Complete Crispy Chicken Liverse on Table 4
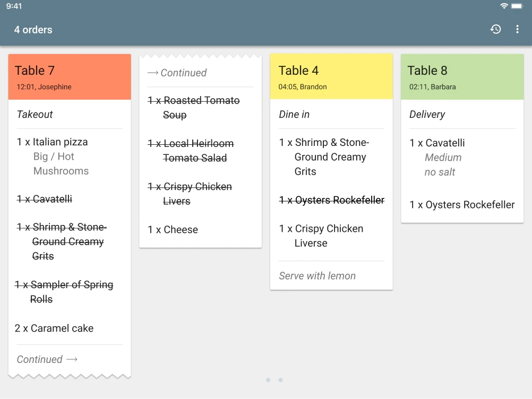The height and width of the screenshot is (399, 532). pyautogui.click(x=322, y=236)
